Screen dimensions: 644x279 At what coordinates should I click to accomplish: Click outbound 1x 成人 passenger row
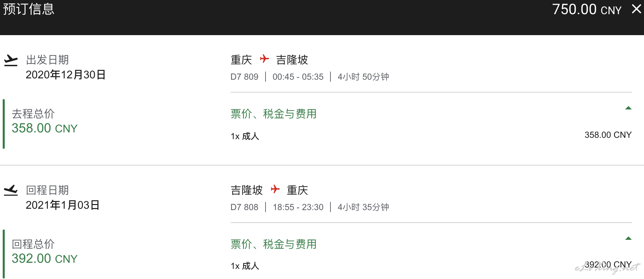[x=431, y=136]
